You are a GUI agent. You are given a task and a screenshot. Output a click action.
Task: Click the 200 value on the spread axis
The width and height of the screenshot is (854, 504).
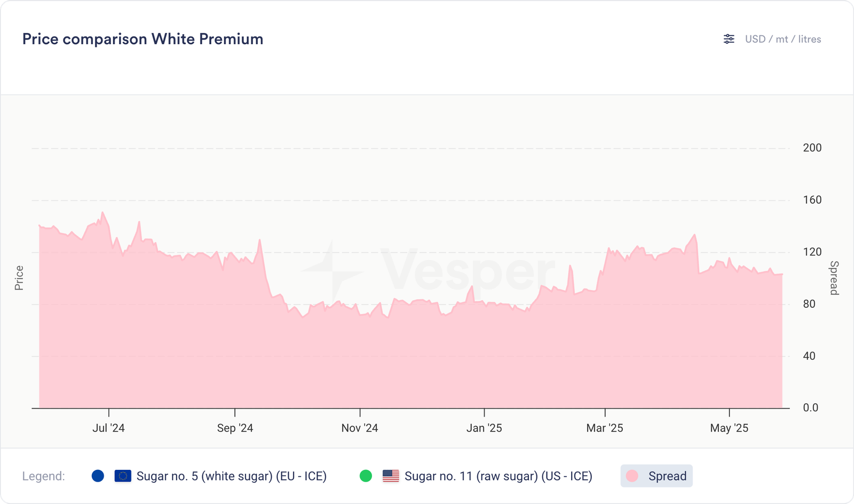pyautogui.click(x=812, y=148)
